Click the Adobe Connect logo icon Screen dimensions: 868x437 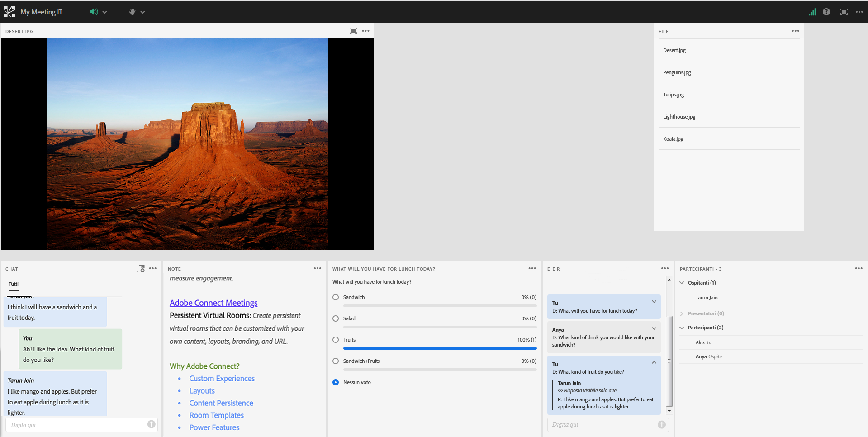point(9,12)
